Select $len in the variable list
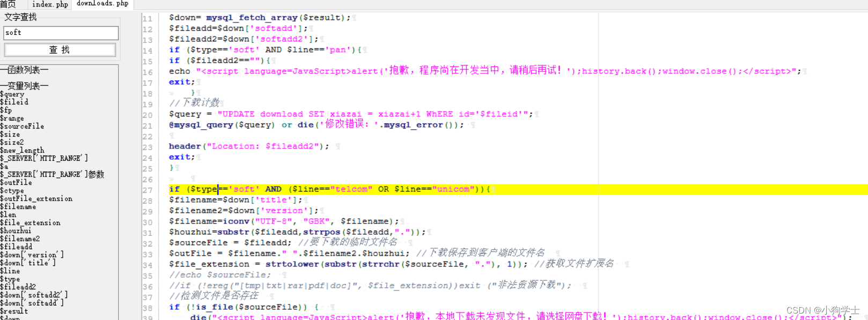 (8, 214)
